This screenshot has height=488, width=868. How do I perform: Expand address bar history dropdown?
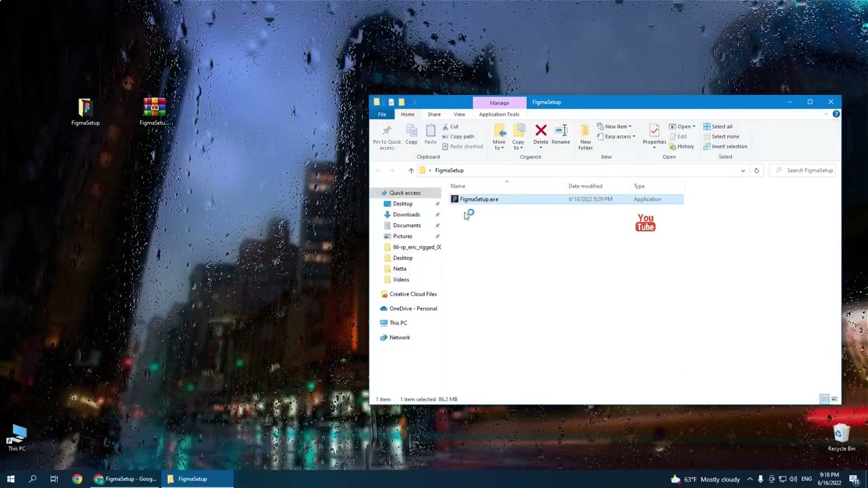click(743, 171)
